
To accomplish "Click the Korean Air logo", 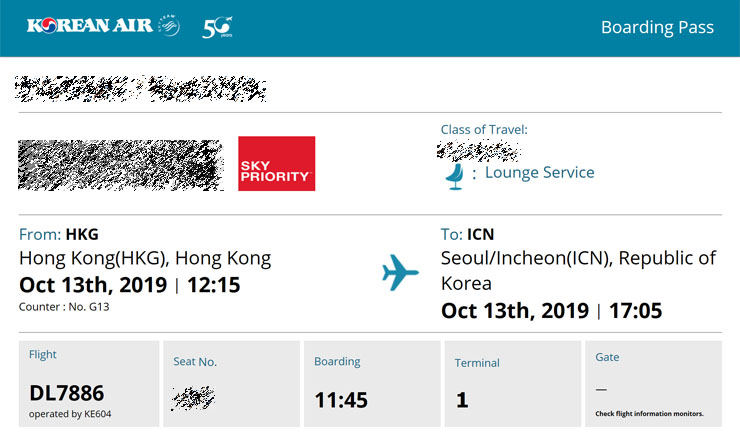I will (x=90, y=25).
